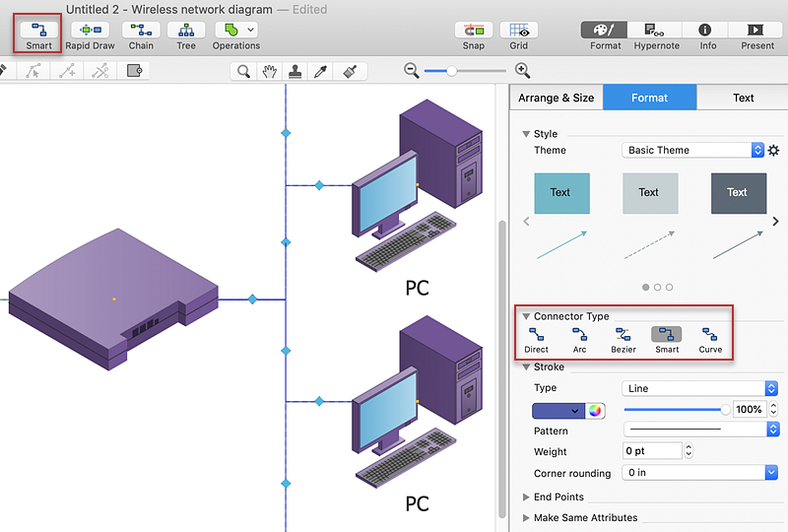This screenshot has width=788, height=532.
Task: Click the stroke opacity slider
Action: pos(676,410)
